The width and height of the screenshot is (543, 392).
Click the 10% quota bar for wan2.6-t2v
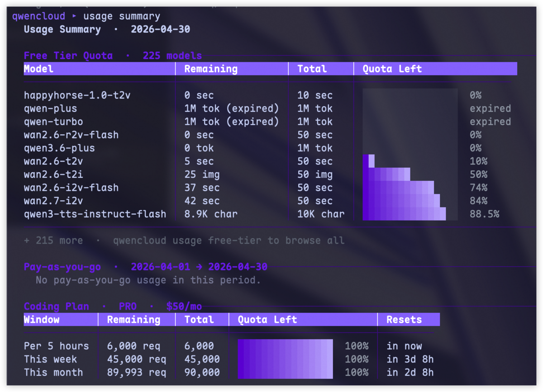(369, 161)
